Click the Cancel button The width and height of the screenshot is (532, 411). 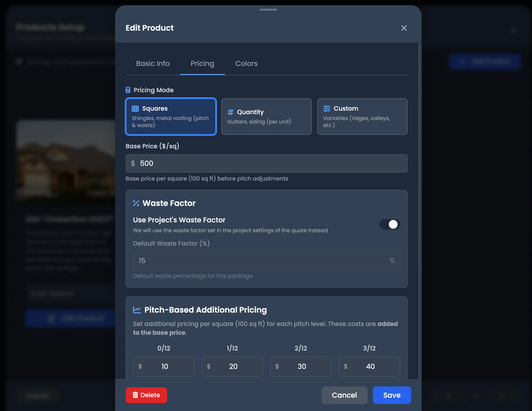pos(344,395)
